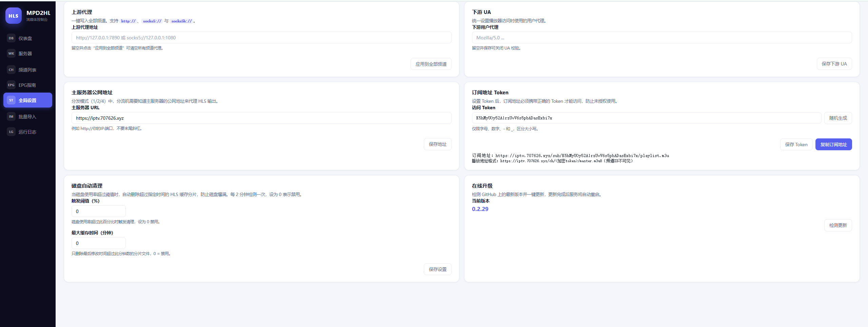Click the 上游代理 section heading
868x327 pixels.
point(82,12)
